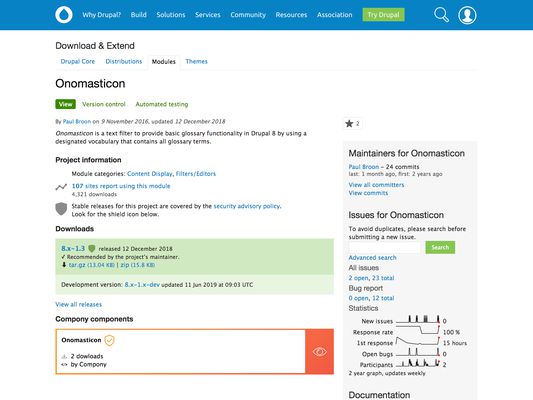Open author Paul Broon's profile link
Viewport: 533px width, 400px height.
click(77, 121)
